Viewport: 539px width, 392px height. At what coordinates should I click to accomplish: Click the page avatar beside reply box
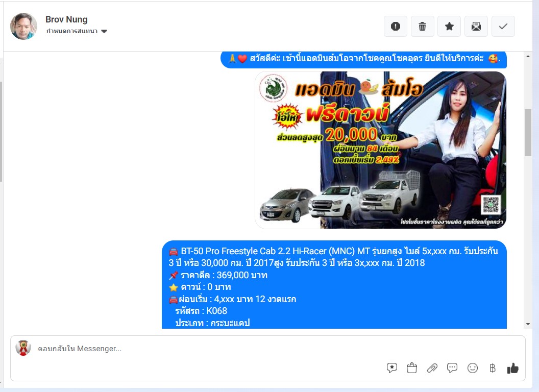pos(23,348)
